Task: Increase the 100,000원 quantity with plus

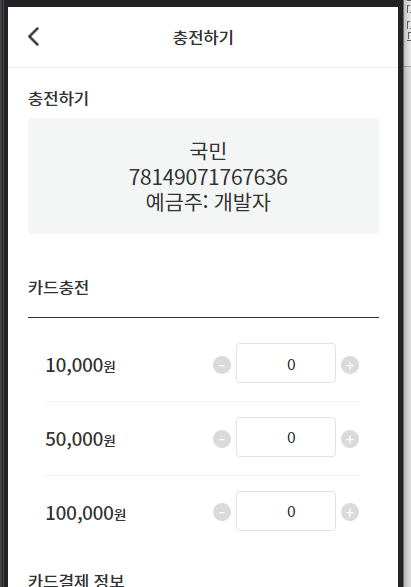Action: point(350,512)
